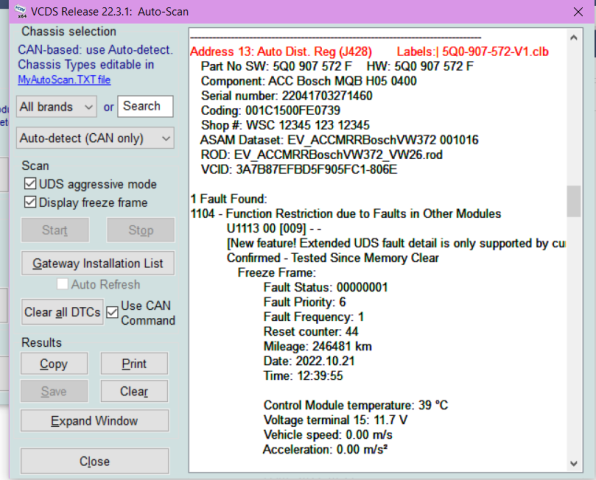The width and height of the screenshot is (596, 480).
Task: Toggle Display freeze frame checkbox
Action: (30, 202)
